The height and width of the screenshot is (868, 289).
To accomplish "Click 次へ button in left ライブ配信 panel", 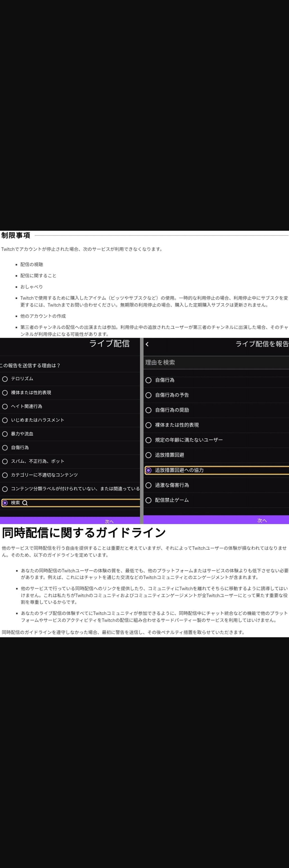I will [70, 520].
